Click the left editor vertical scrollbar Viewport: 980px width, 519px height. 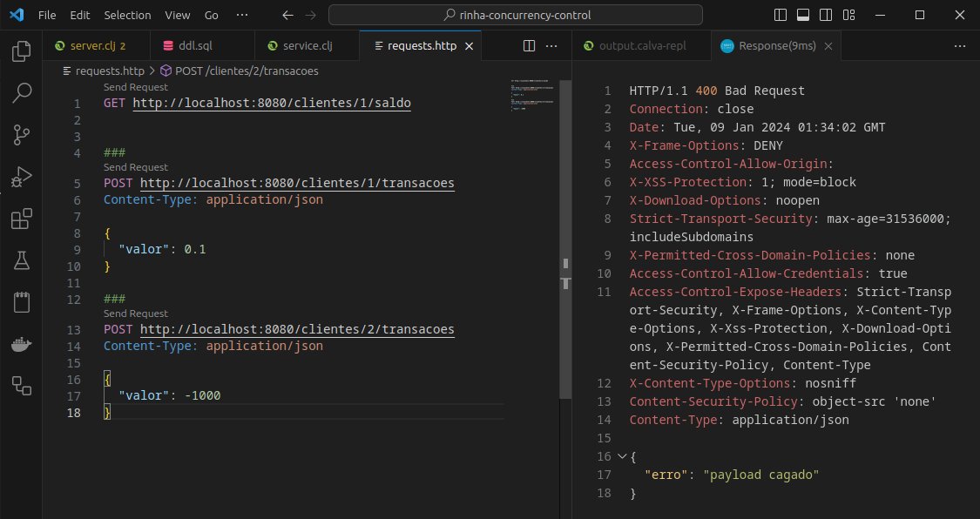[565, 239]
